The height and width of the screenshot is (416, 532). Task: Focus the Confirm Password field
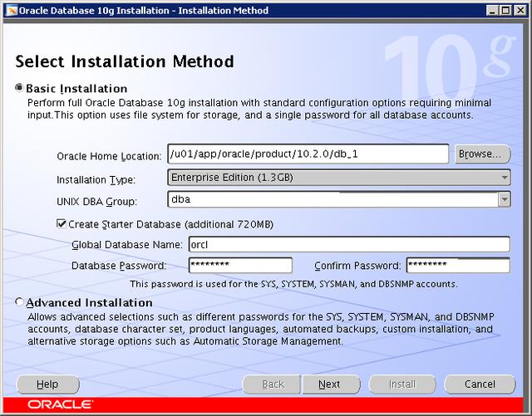[x=458, y=265]
